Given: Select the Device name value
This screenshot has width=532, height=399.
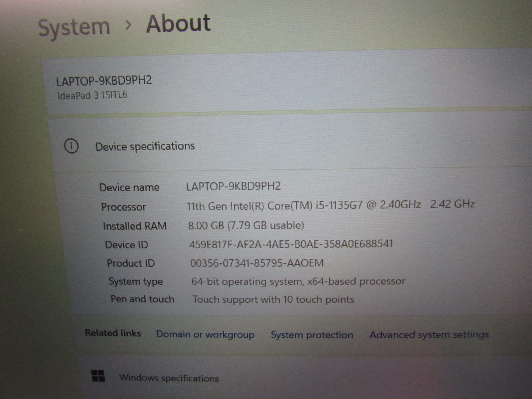Looking at the screenshot, I should (233, 186).
